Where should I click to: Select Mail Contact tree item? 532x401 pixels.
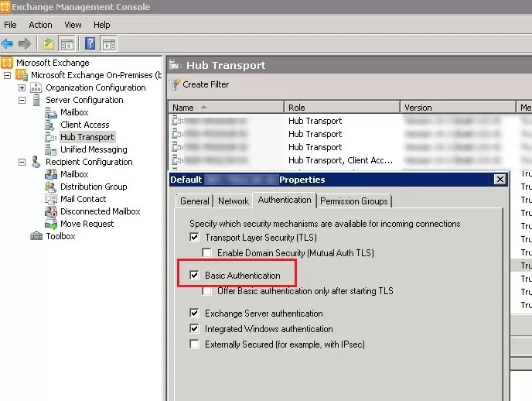(84, 199)
